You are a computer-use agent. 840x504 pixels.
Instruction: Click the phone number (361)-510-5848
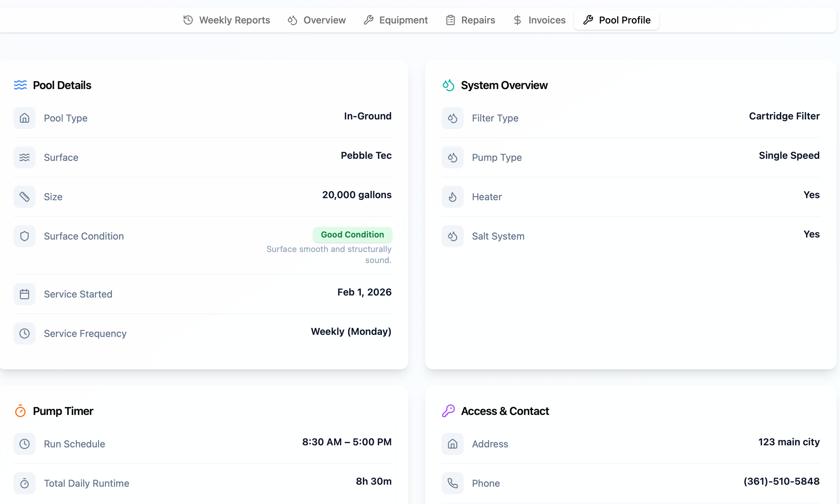click(x=781, y=481)
